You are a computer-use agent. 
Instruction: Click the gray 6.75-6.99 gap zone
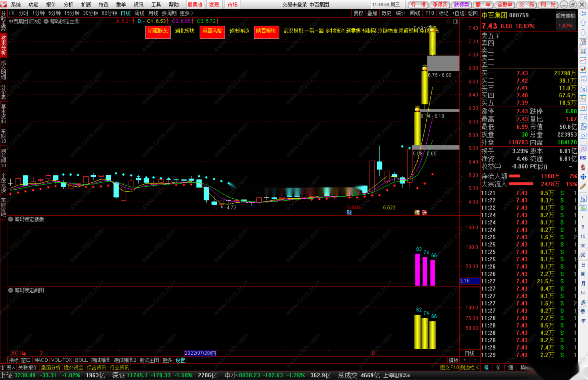[x=443, y=63]
